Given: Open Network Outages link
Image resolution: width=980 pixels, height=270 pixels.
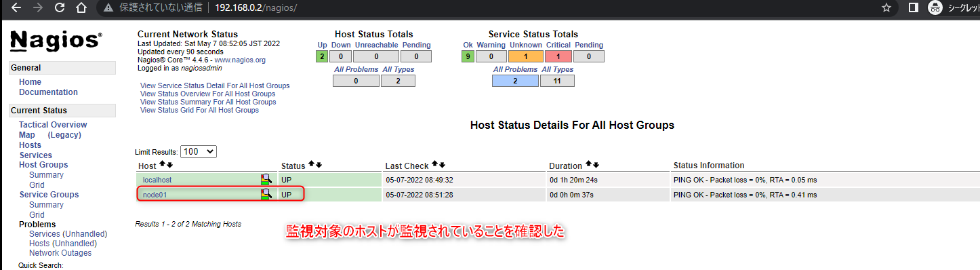Looking at the screenshot, I should click(60, 253).
